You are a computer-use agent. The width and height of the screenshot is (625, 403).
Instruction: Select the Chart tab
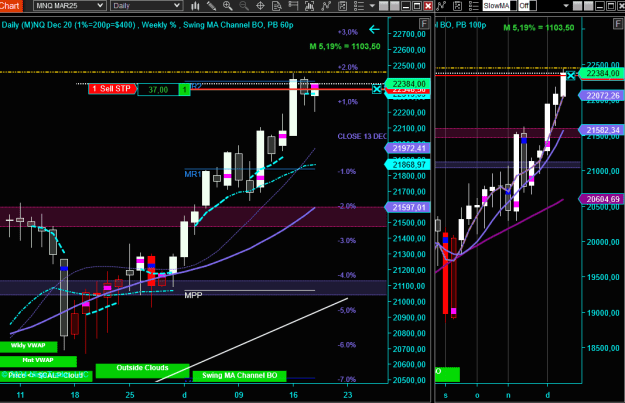(10, 6)
